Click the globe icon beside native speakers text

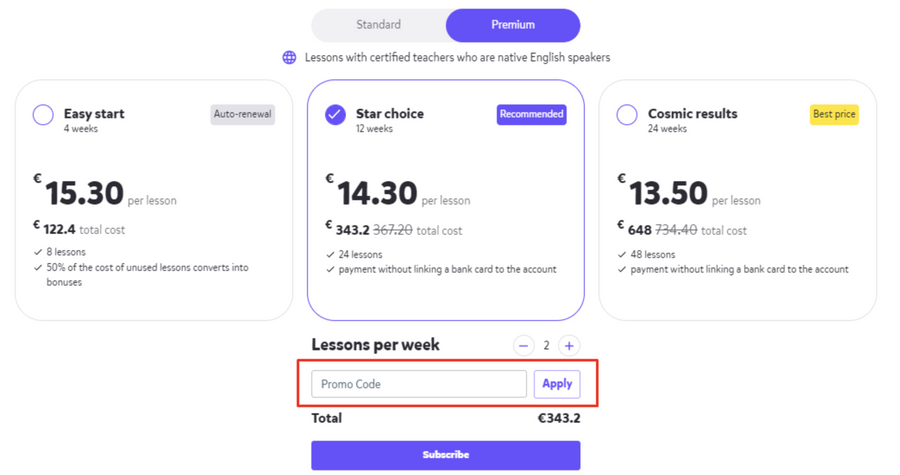[289, 58]
